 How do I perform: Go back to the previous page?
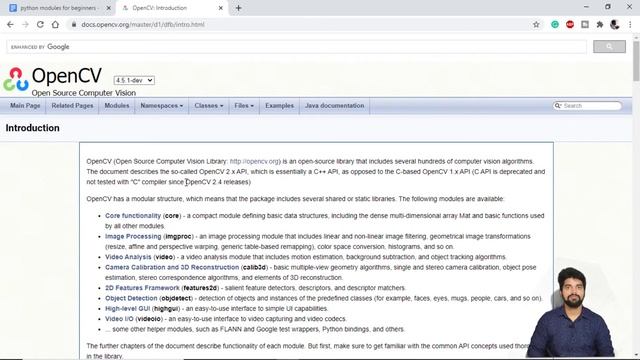10,24
